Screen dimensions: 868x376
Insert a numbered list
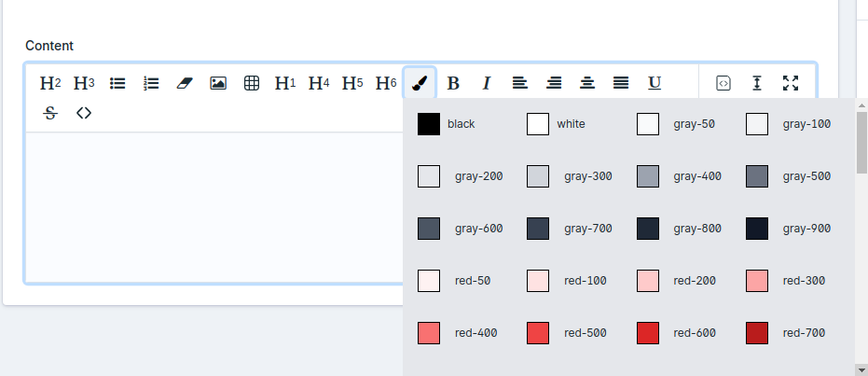tap(151, 83)
